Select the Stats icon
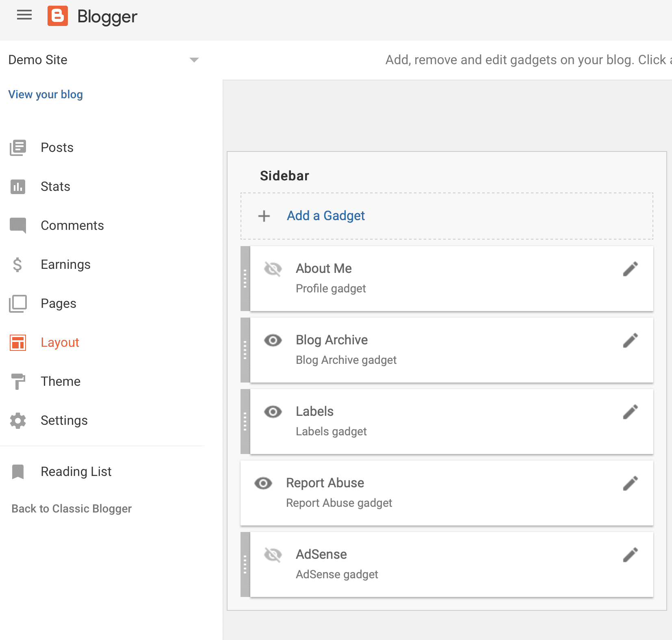The height and width of the screenshot is (640, 672). (17, 186)
